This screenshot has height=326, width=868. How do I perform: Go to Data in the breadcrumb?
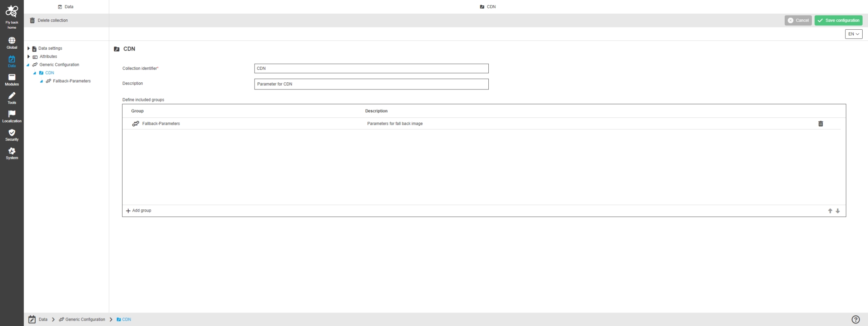point(43,320)
